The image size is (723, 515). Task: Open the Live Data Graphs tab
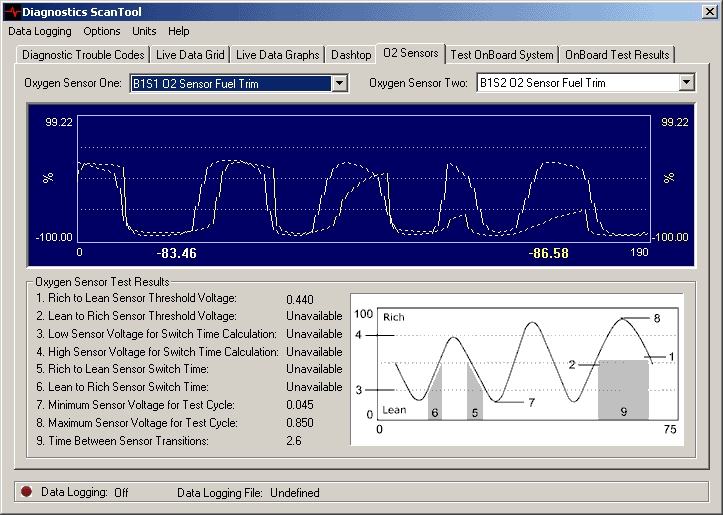[x=278, y=55]
